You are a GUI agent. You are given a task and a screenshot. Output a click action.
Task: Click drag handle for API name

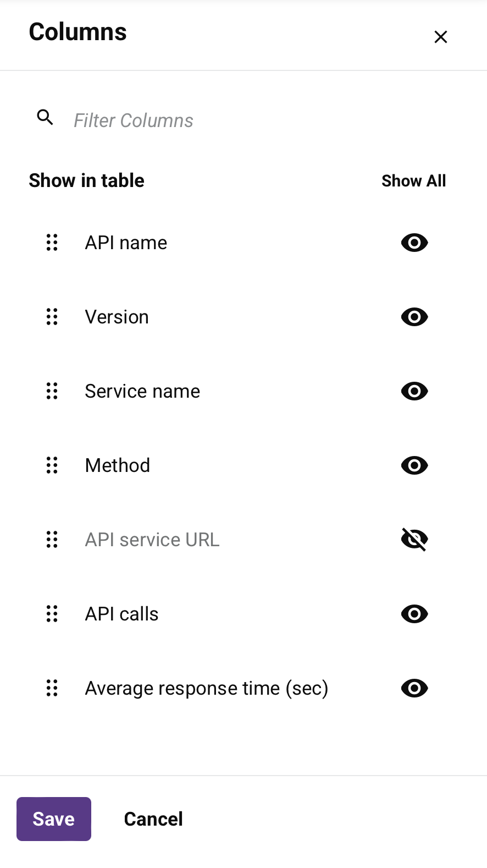click(x=52, y=243)
